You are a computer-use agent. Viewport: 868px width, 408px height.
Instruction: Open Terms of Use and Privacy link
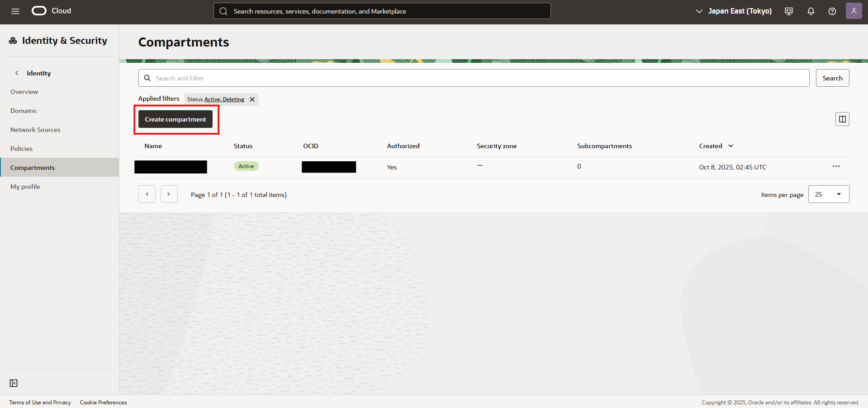(40, 403)
